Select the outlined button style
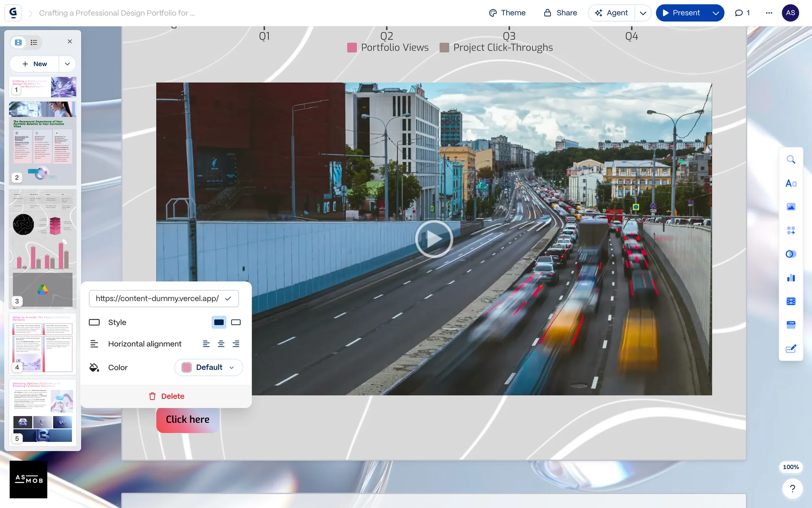 coord(236,322)
